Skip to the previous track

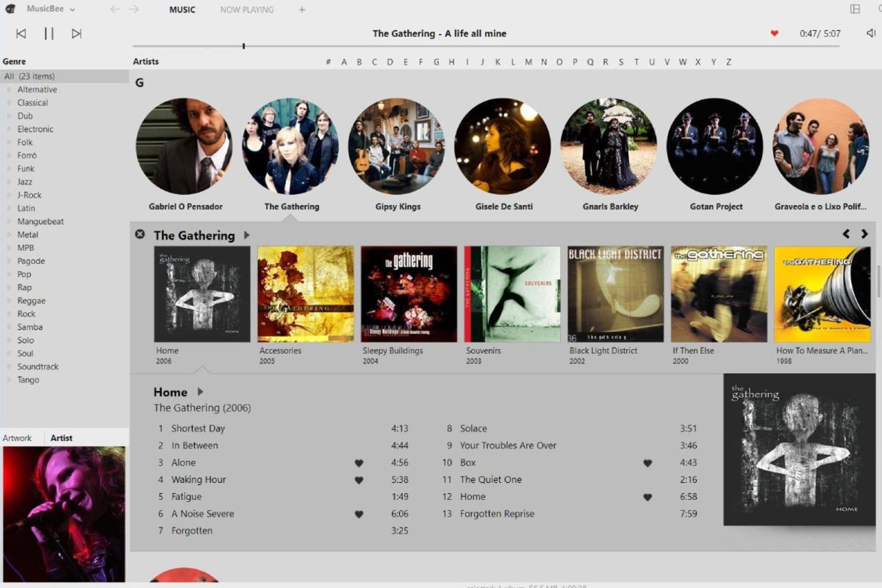click(21, 34)
